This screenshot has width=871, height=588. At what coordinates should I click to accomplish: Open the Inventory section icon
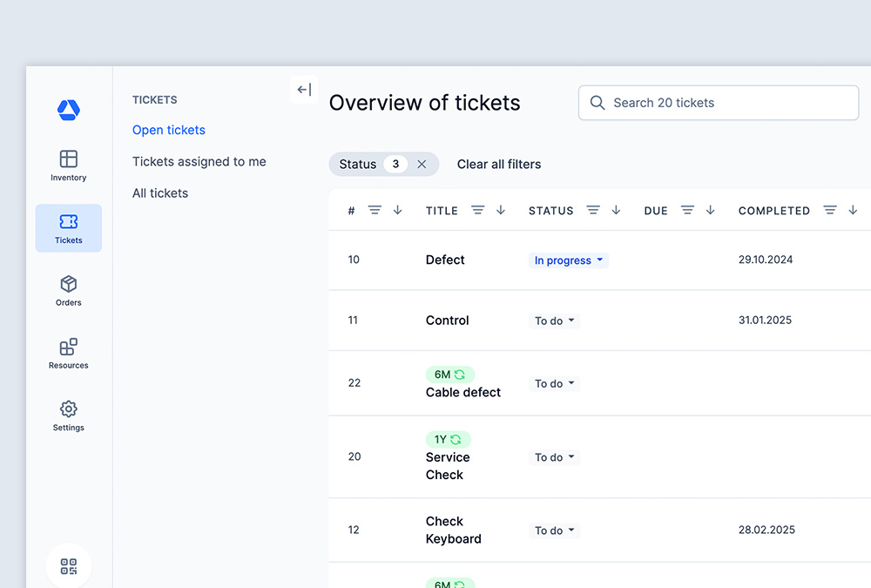(68, 160)
